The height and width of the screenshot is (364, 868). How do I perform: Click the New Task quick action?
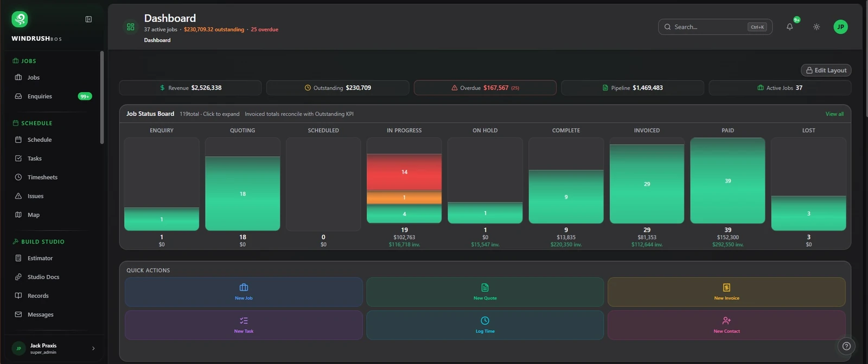(244, 325)
